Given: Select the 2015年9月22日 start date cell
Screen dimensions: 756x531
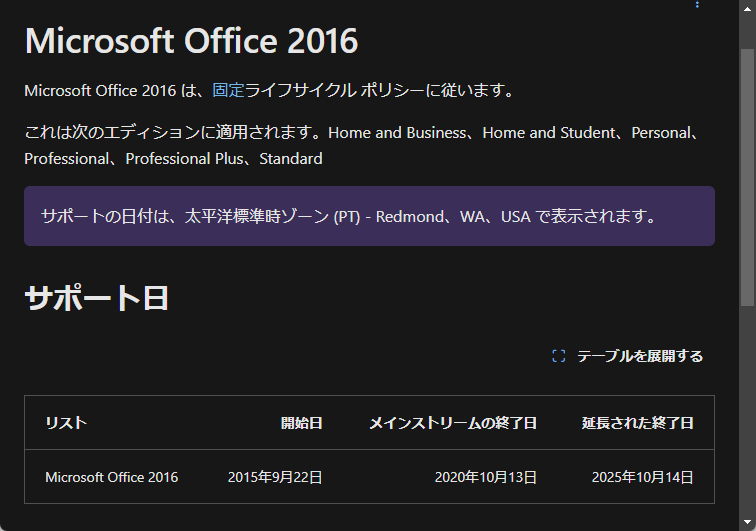Looking at the screenshot, I should (x=275, y=477).
